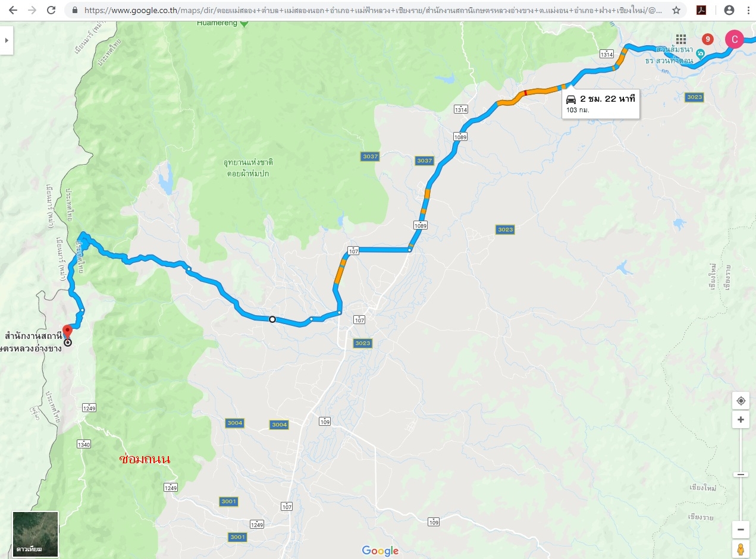The width and height of the screenshot is (756, 559).
Task: Click the route time info box
Action: [x=601, y=104]
